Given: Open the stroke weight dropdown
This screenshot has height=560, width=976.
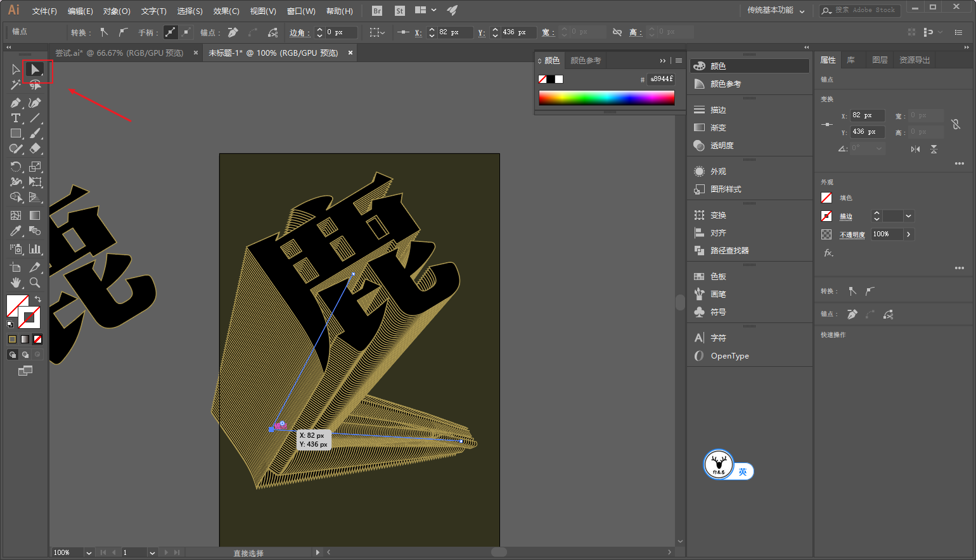Looking at the screenshot, I should tap(909, 216).
